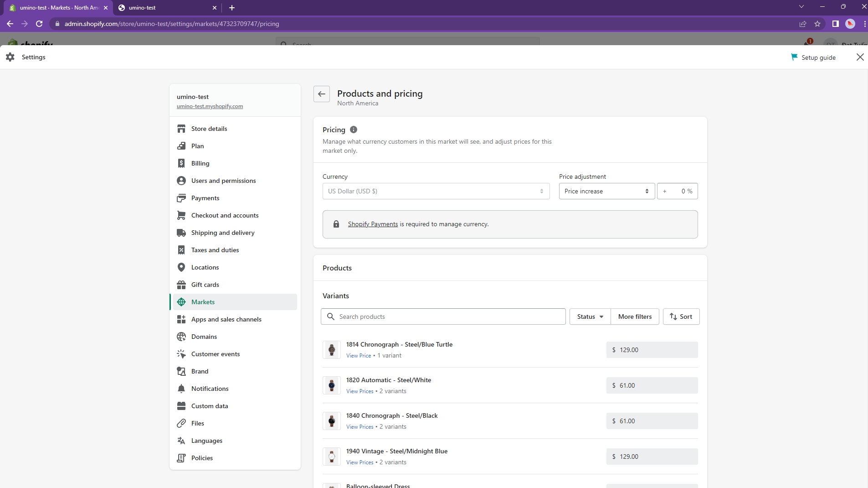Open Store details via its storefront icon
Viewport: 868px width, 488px height.
(x=181, y=129)
